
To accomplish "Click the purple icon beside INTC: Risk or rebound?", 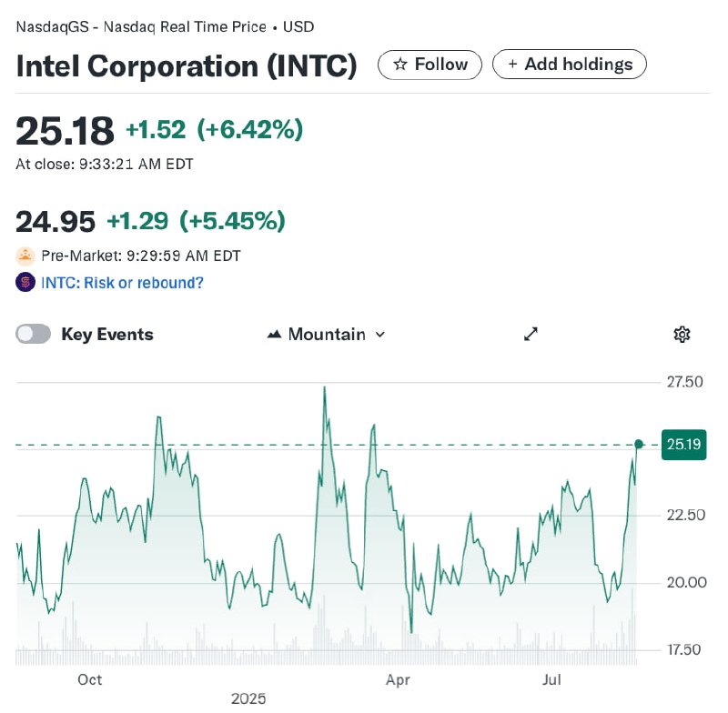I will pyautogui.click(x=25, y=282).
